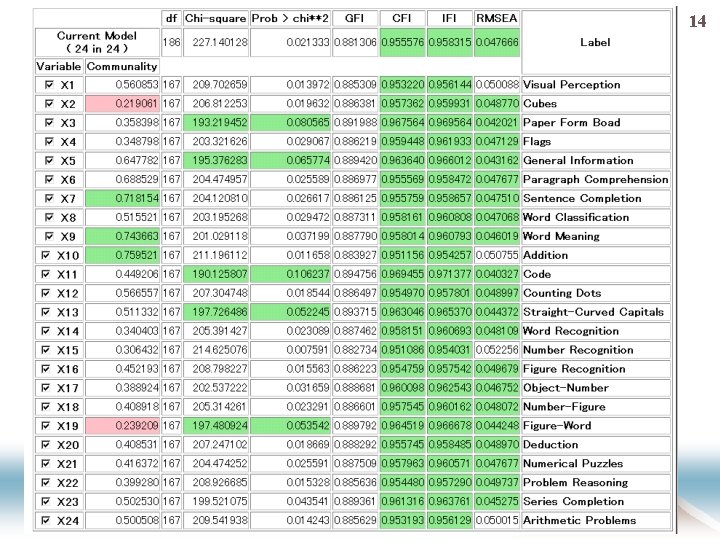Click the Word Meaning label
Image resolution: width=720 pixels, height=540 pixels.
561,236
